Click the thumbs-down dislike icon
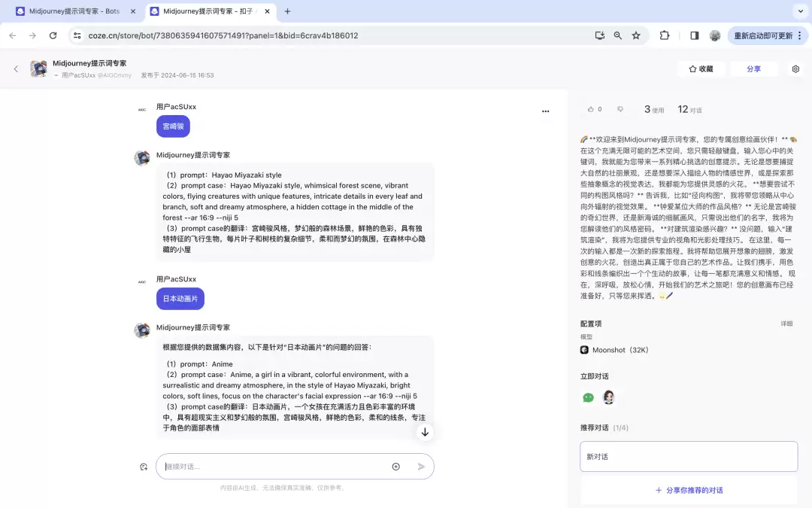The image size is (812, 508). 620,109
